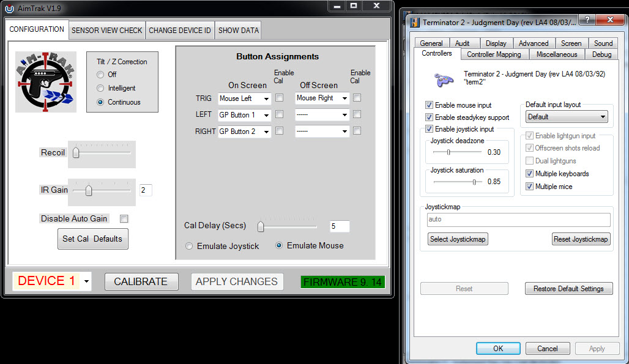This screenshot has width=629, height=364.
Task: Click the Recoil slider handle
Action: [x=76, y=153]
